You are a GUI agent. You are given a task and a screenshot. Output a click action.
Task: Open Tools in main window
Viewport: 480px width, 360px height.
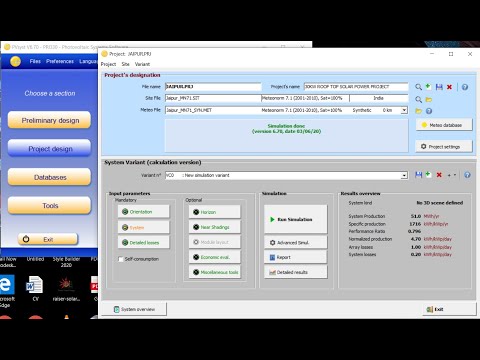tap(49, 205)
